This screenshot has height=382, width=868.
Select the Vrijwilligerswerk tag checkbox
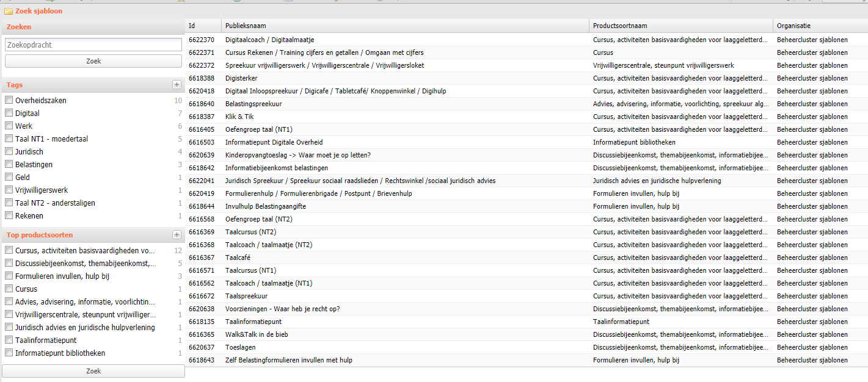click(9, 190)
